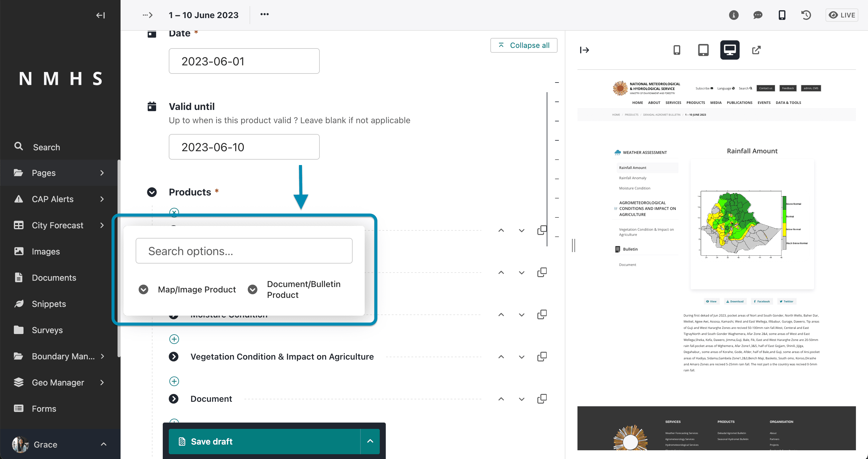The height and width of the screenshot is (459, 868).
Task: Click Save draft button
Action: [x=265, y=441]
